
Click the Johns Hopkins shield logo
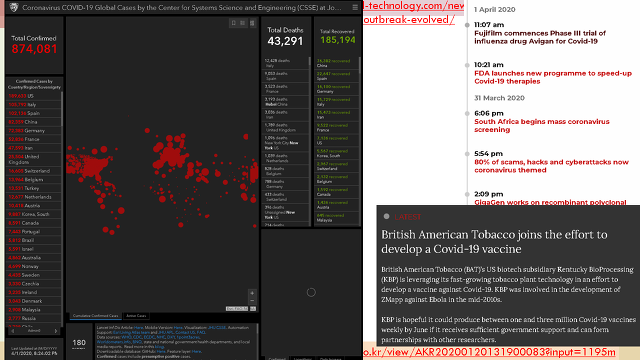pyautogui.click(x=13, y=7)
